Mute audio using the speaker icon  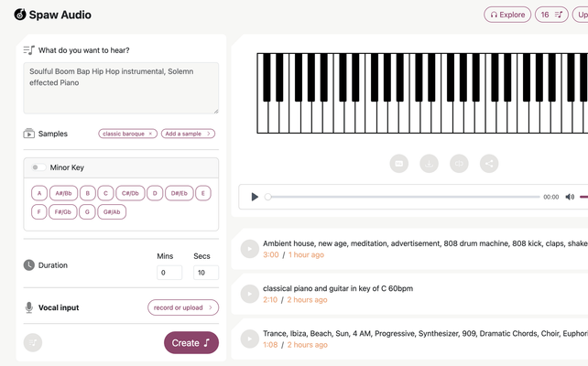[x=569, y=197]
